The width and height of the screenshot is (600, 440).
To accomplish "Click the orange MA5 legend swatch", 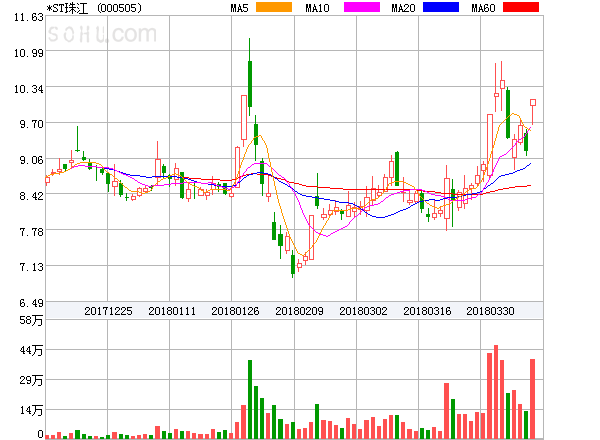I will pyautogui.click(x=274, y=7).
